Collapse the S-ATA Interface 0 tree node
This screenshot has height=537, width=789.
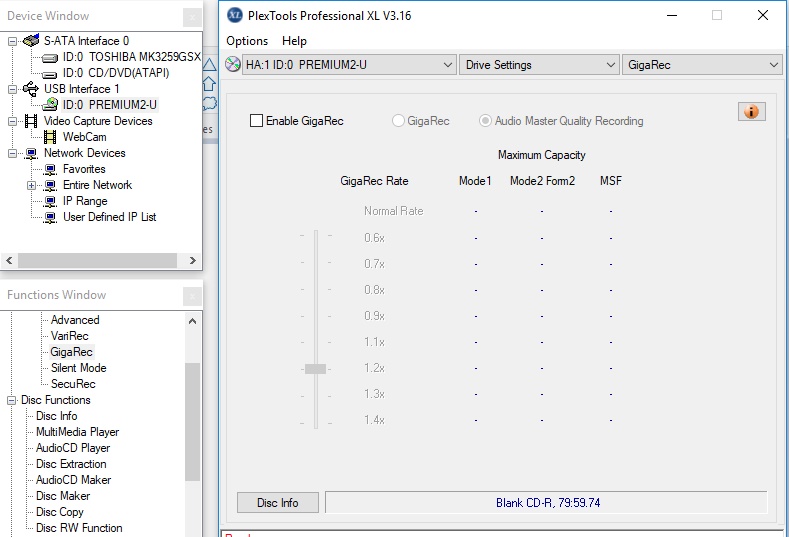pyautogui.click(x=12, y=41)
